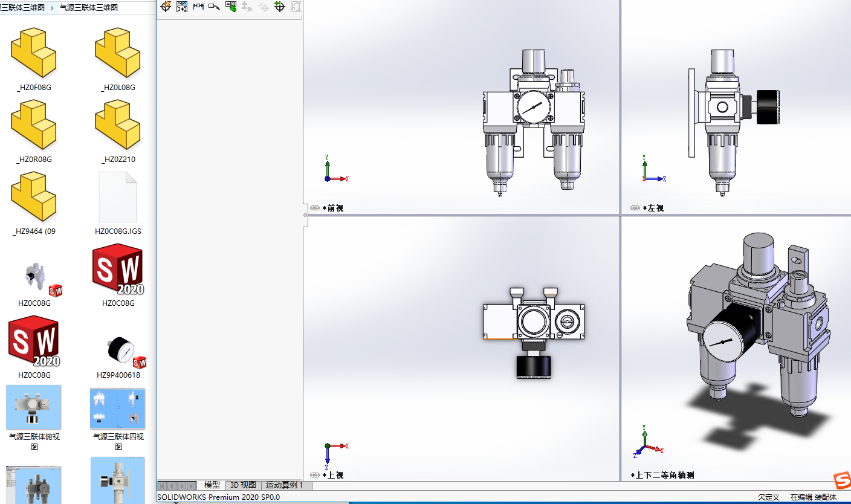Toggle the view link icon beside 前视
This screenshot has height=504, width=851.
315,208
